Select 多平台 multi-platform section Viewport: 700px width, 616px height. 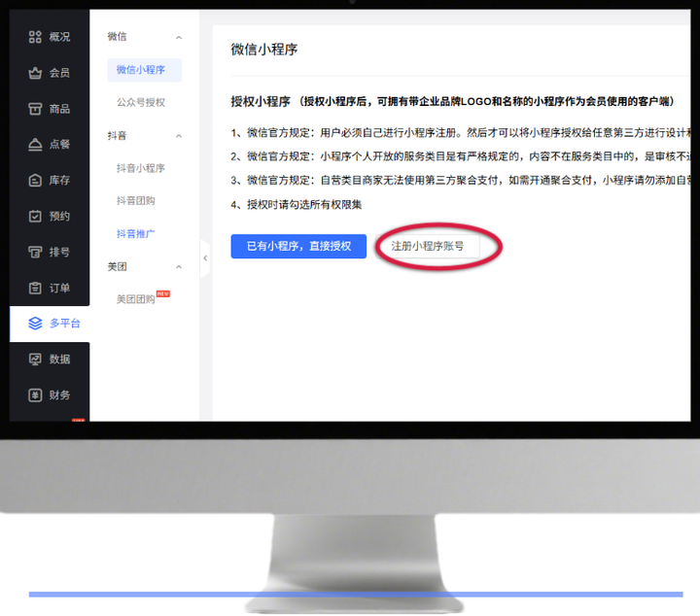point(50,324)
